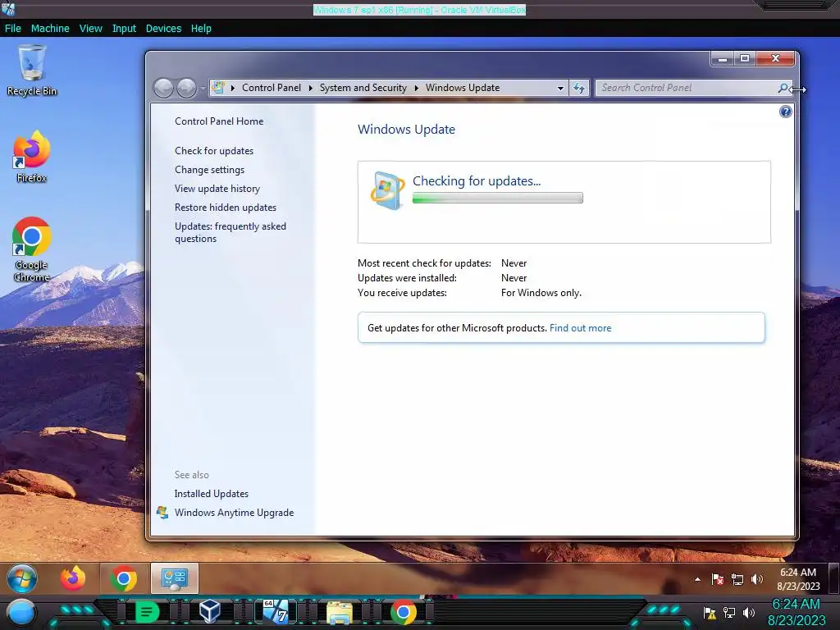
Task: Click the host Action Center flag icon
Action: pyautogui.click(x=710, y=613)
